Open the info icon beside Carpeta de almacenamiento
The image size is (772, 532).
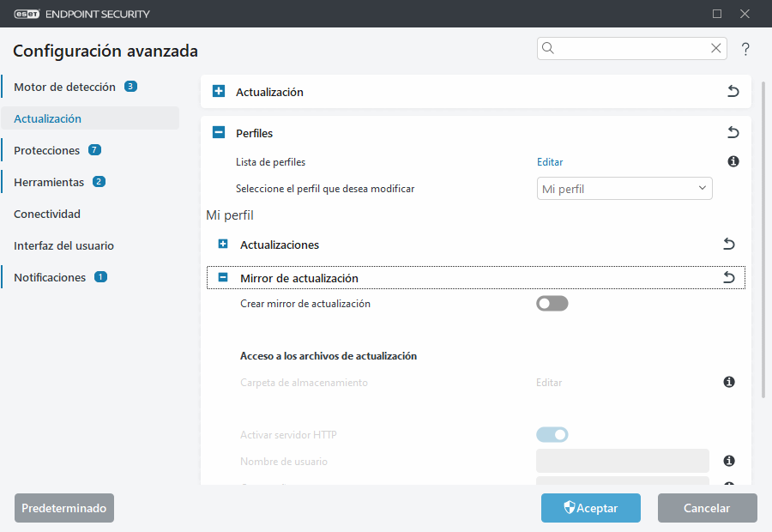729,382
